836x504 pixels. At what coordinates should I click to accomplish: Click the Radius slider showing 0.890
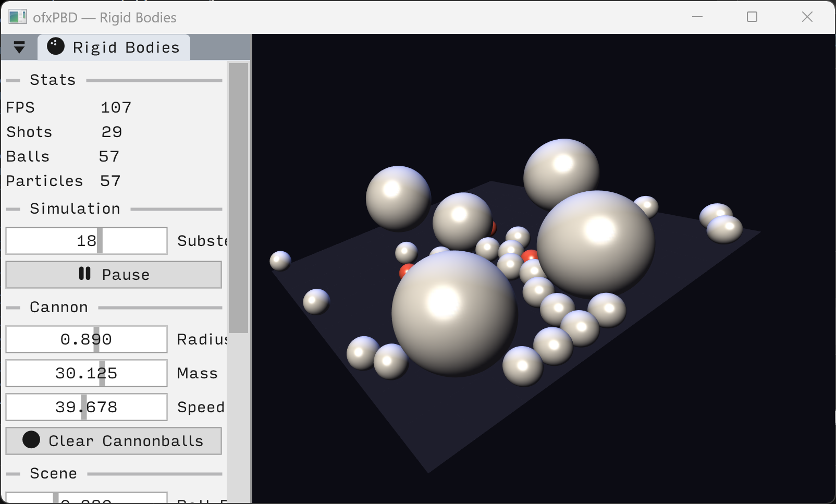click(x=87, y=339)
